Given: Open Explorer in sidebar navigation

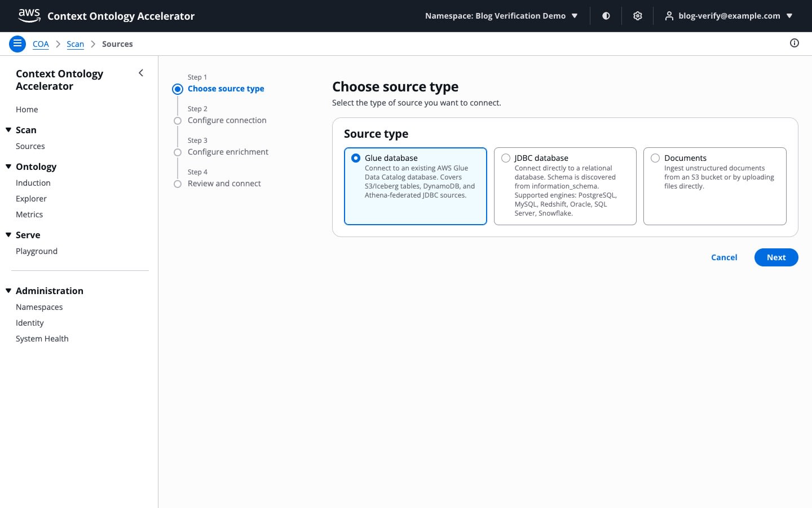Looking at the screenshot, I should 32,199.
